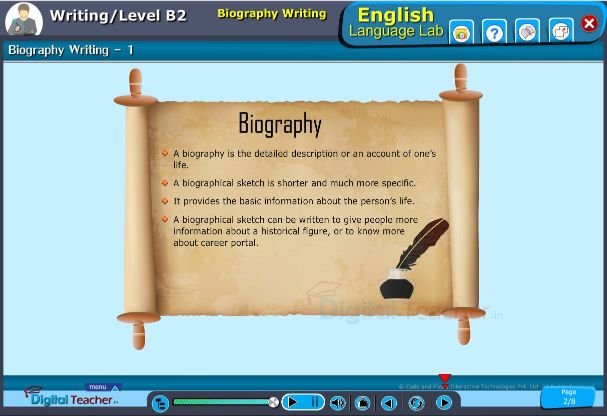Click the Biography Writing header title
607x416 pixels.
click(272, 14)
